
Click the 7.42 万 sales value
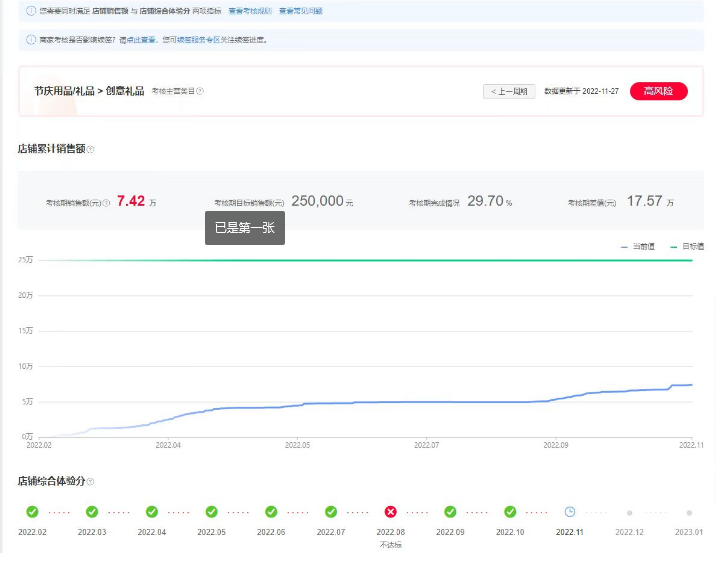pos(137,201)
